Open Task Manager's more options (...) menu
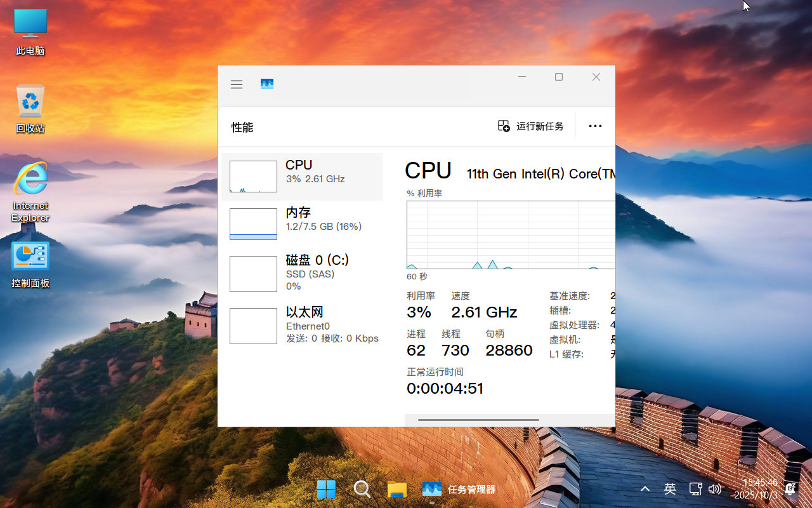Viewport: 812px width, 508px height. click(x=595, y=126)
